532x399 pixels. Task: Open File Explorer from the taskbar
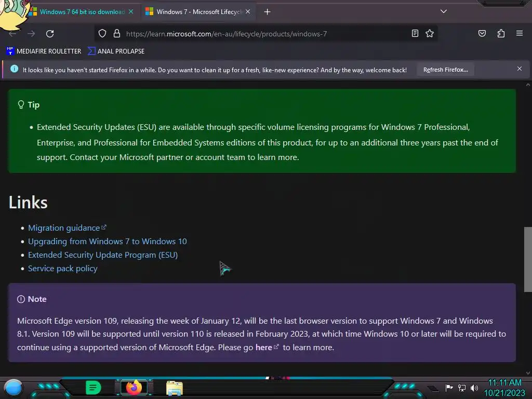coord(175,388)
